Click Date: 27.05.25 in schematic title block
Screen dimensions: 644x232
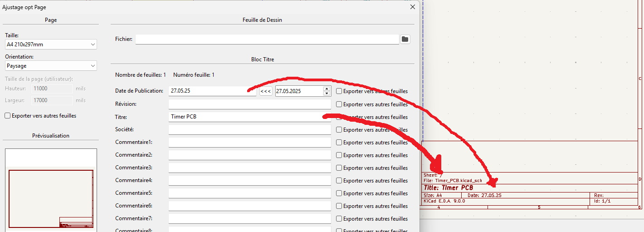click(484, 195)
